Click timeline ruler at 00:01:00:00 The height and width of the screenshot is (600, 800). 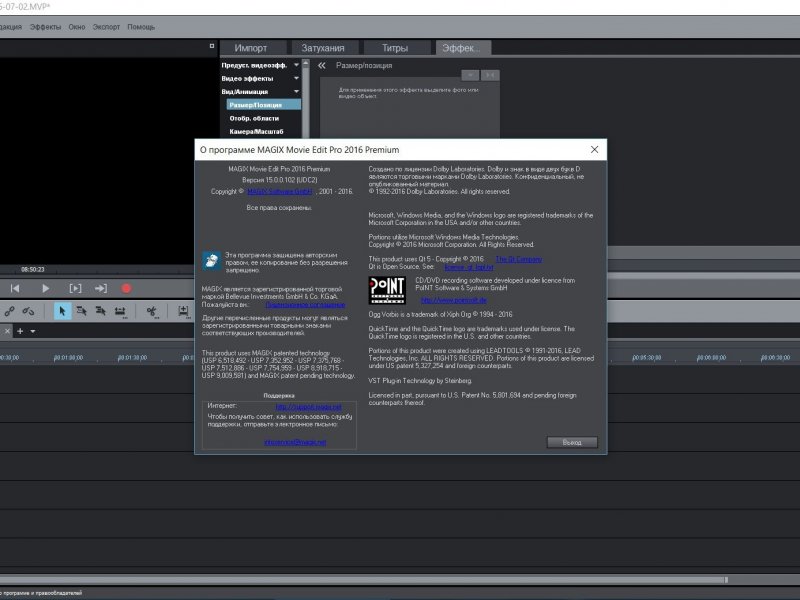[x=68, y=358]
